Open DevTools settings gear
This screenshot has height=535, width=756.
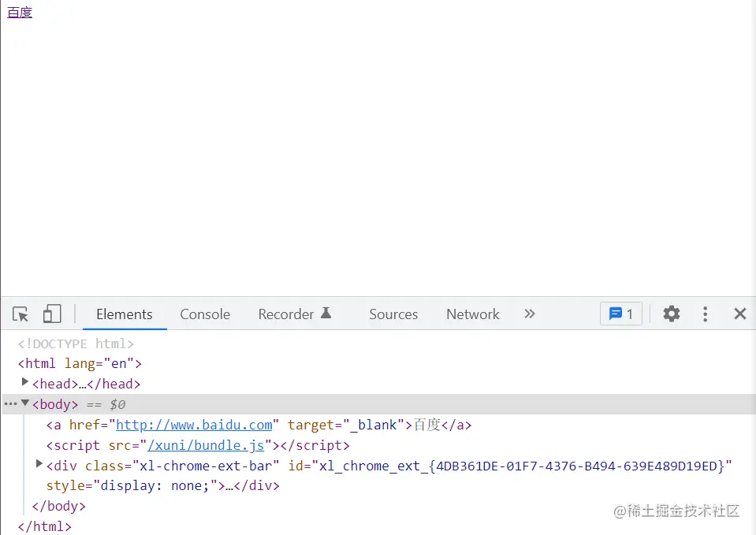coord(671,314)
